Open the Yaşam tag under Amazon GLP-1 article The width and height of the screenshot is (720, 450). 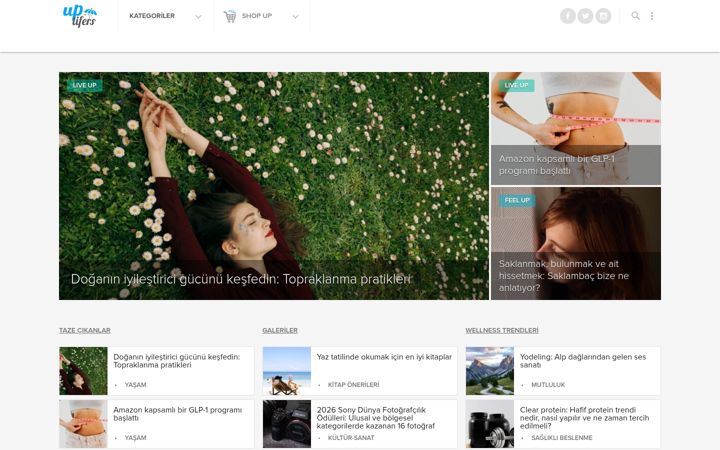pos(135,438)
